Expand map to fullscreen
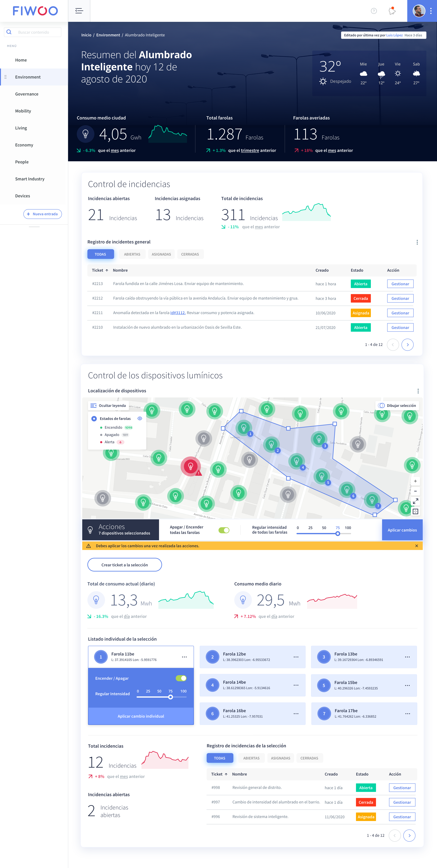The height and width of the screenshot is (868, 437). point(415,501)
